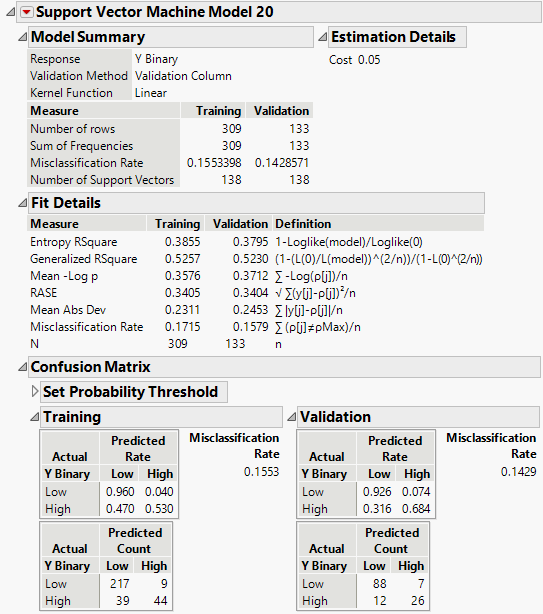
Task: Collapse the Confusion Matrix section
Action: pos(23,367)
